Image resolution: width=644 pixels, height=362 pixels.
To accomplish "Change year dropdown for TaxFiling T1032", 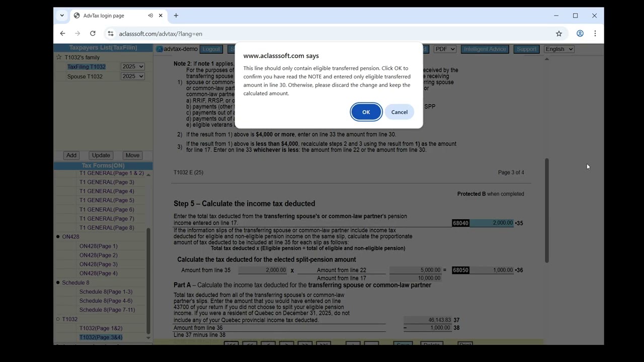I will coord(132,67).
